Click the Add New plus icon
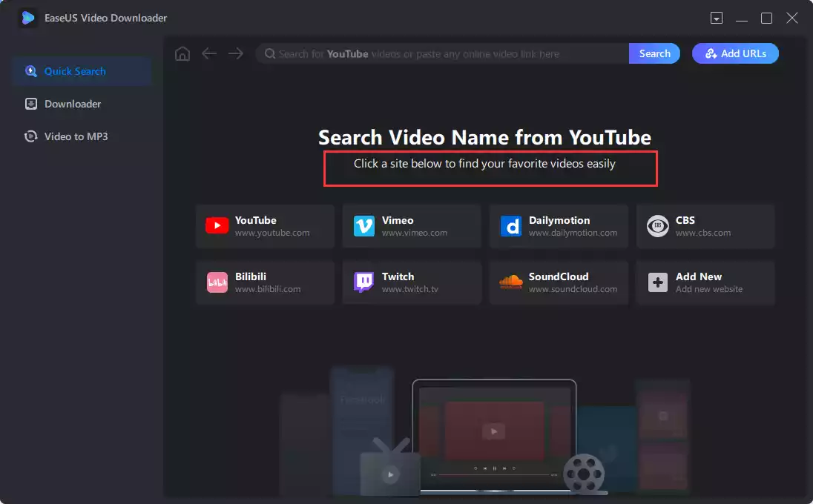 [x=658, y=283]
